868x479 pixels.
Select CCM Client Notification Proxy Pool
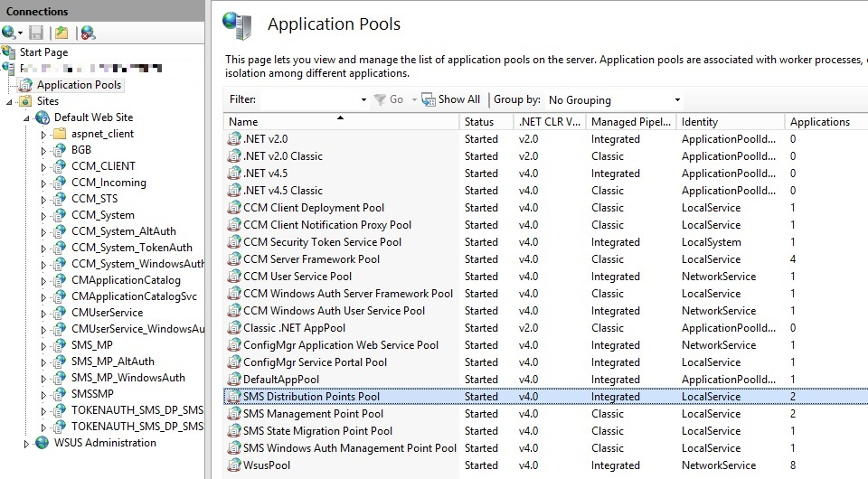click(x=546, y=225)
